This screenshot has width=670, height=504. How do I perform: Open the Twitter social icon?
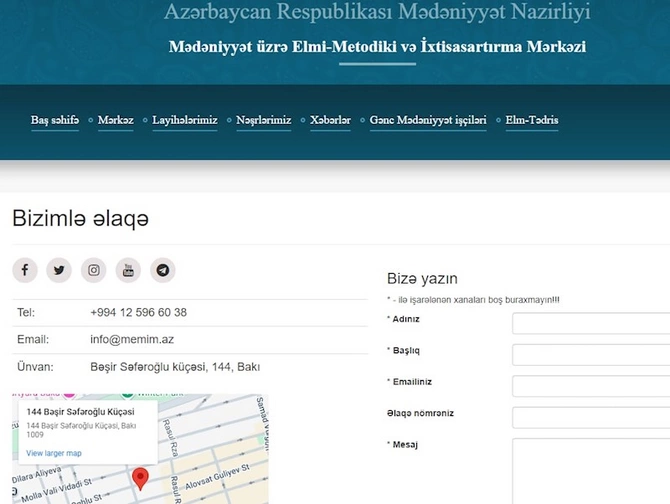(59, 270)
